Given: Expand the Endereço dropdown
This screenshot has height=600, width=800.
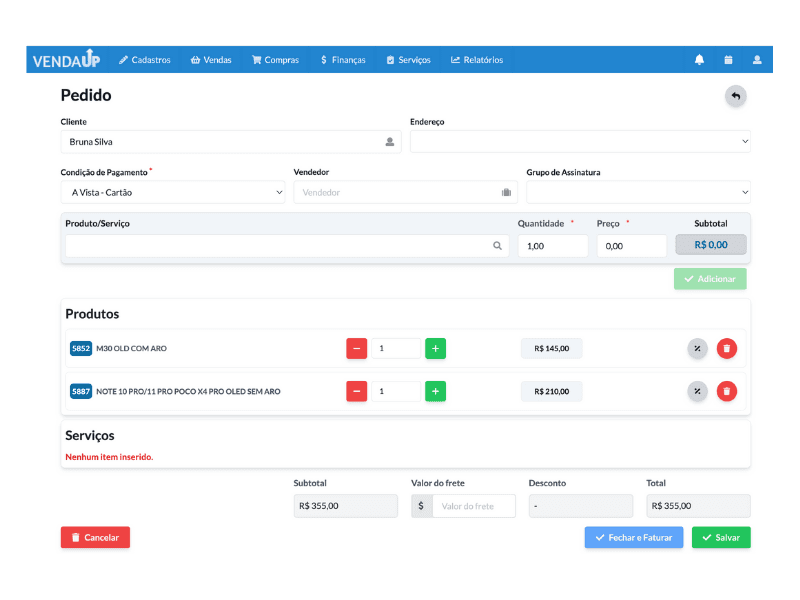Looking at the screenshot, I should coord(580,142).
